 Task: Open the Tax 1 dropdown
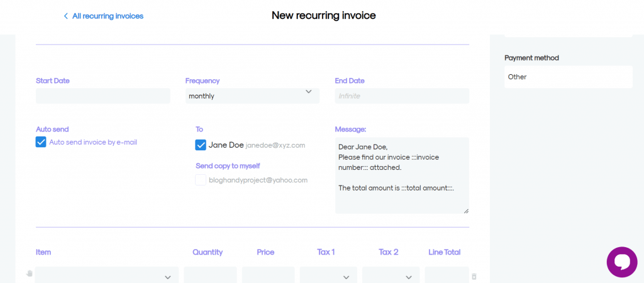point(328,275)
